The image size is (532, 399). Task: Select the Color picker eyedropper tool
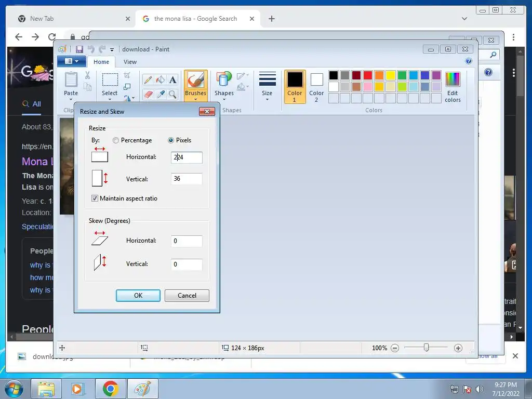click(160, 94)
